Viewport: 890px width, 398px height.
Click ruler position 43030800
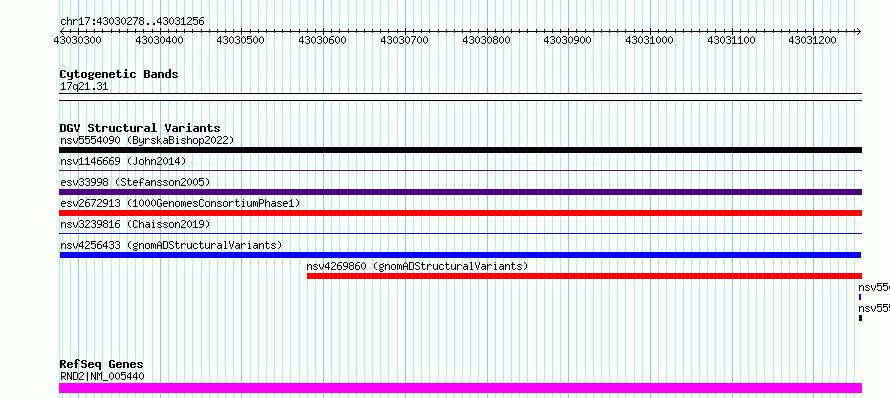(486, 40)
